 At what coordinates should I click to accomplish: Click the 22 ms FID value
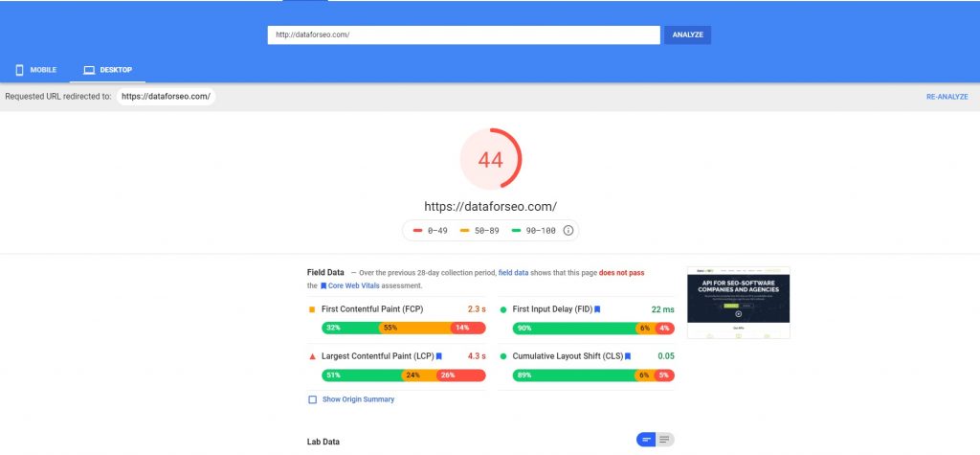(663, 309)
